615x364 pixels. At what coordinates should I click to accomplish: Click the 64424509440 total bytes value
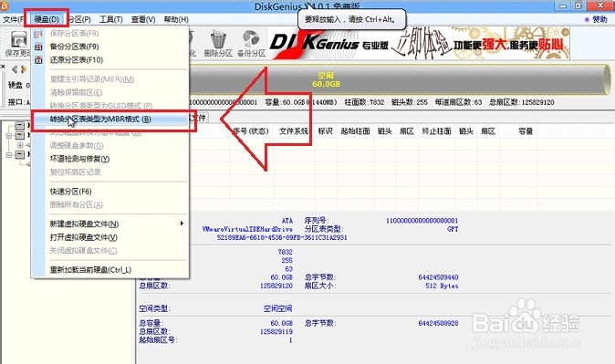pos(438,277)
